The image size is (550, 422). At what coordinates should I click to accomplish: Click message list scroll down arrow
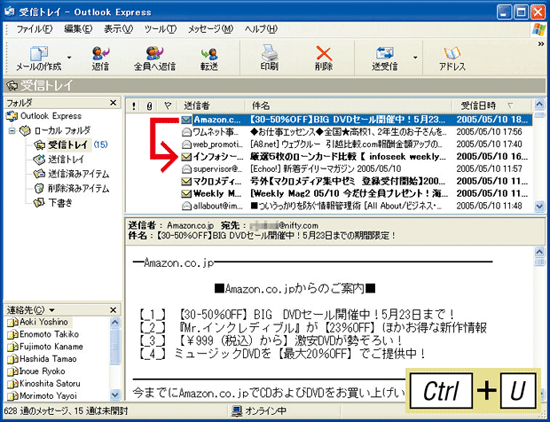click(539, 207)
